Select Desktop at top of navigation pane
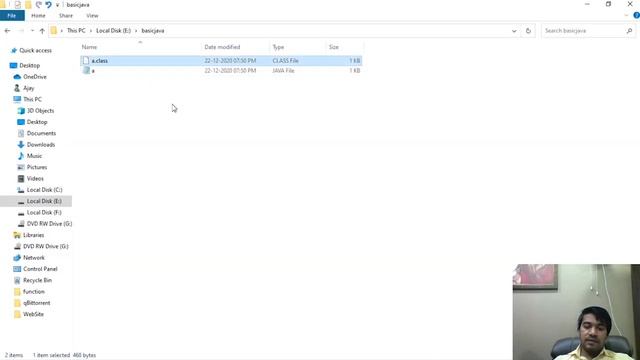The image size is (640, 360). [x=30, y=65]
